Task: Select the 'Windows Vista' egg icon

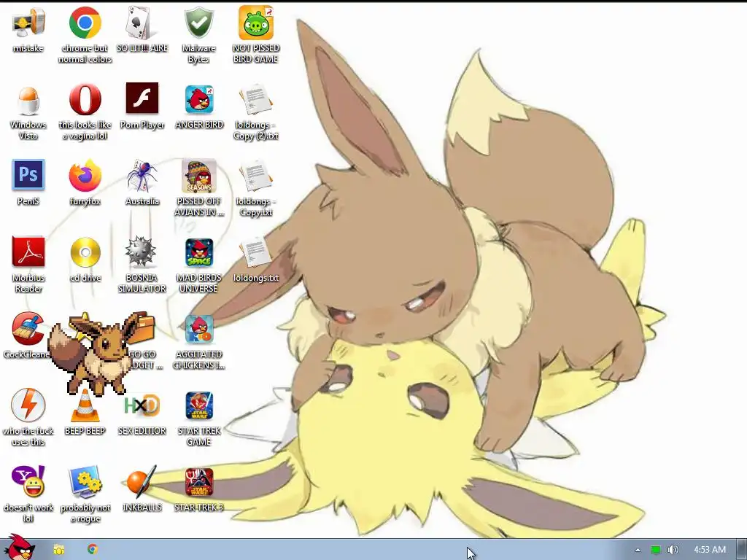Action: [28, 101]
